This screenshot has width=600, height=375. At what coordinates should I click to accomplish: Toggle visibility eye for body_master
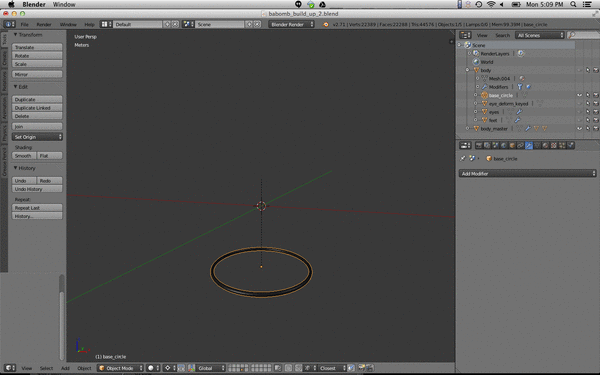click(579, 129)
